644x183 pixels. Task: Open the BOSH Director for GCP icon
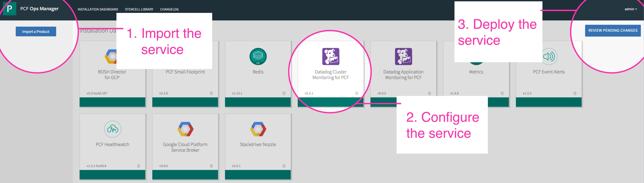point(112,56)
